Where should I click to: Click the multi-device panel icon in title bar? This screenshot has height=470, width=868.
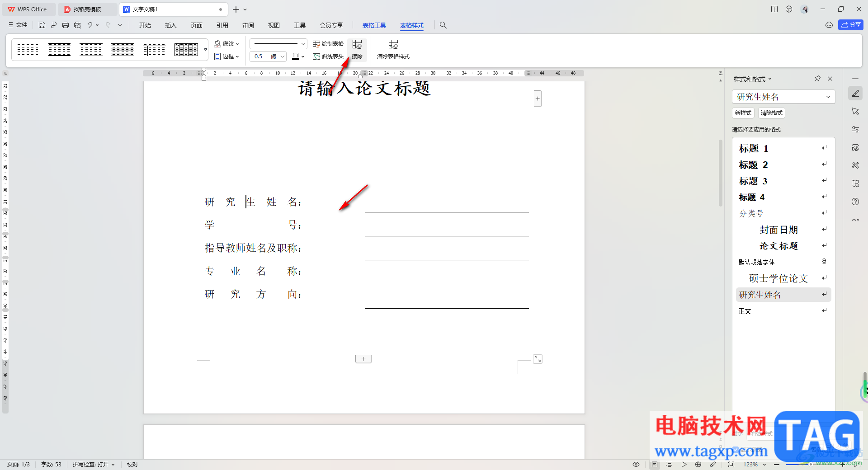774,9
